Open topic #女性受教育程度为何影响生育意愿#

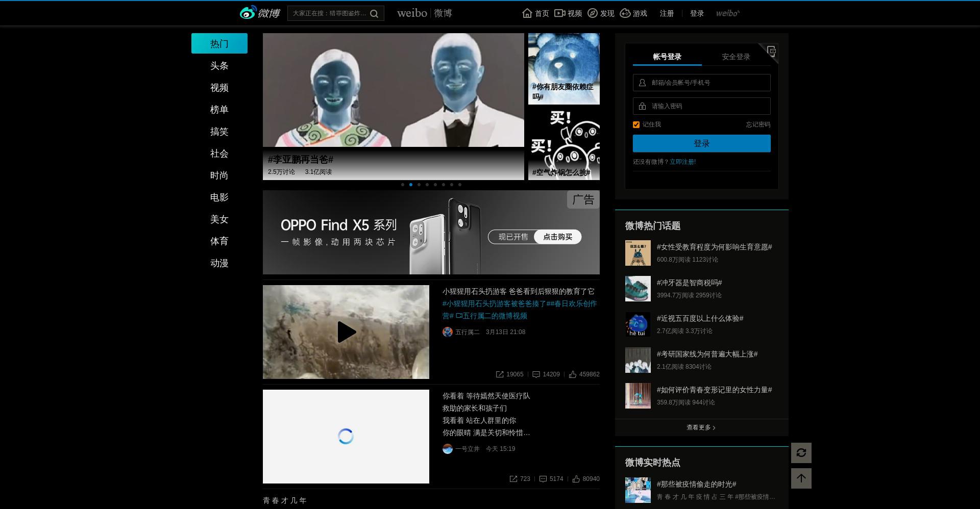[714, 247]
